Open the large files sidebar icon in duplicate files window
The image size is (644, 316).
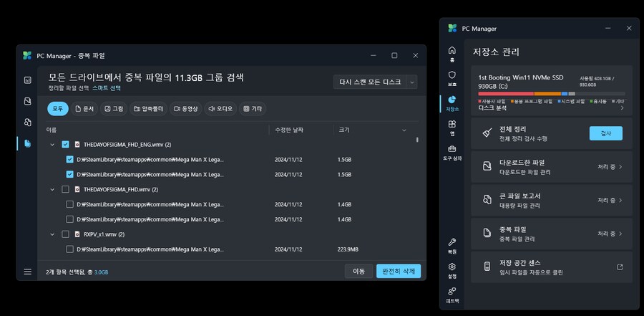[27, 123]
